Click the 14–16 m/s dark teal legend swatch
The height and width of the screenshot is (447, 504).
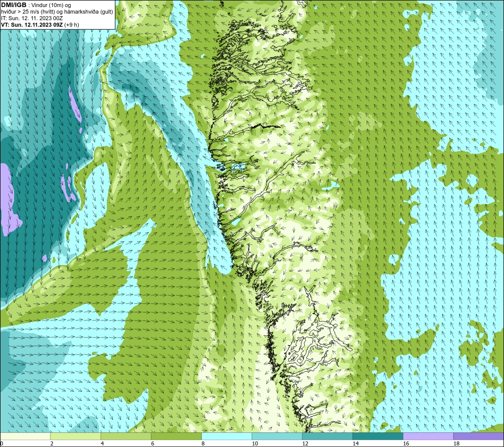(x=377, y=436)
